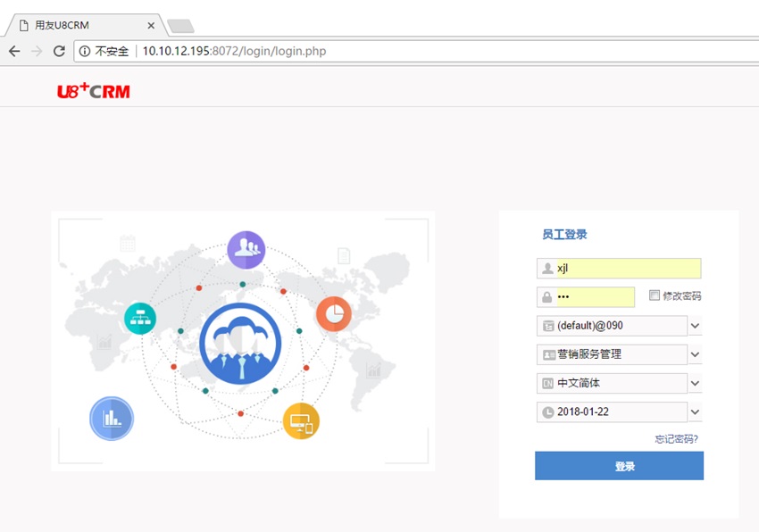The width and height of the screenshot is (759, 532).
Task: Click the blue 登录 button
Action: [x=619, y=466]
